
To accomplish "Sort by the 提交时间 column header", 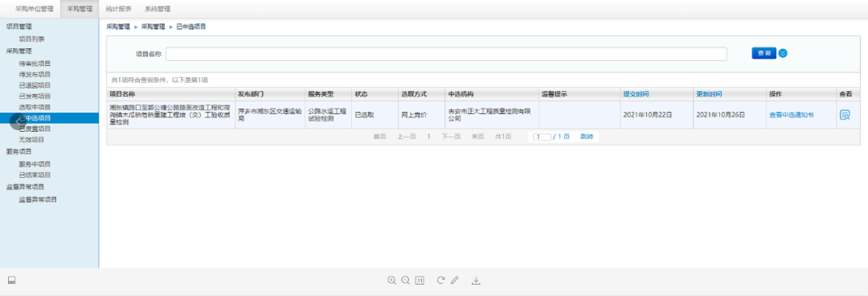I will tap(636, 93).
